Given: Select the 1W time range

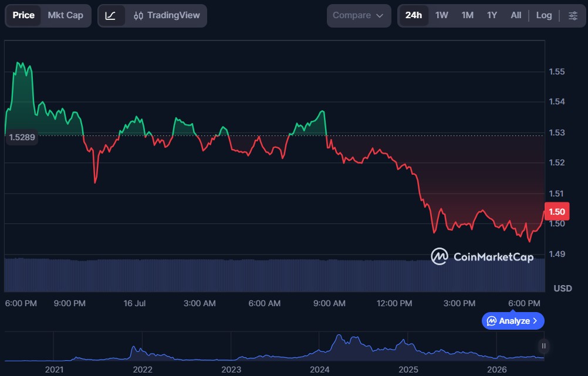Looking at the screenshot, I should pyautogui.click(x=441, y=15).
